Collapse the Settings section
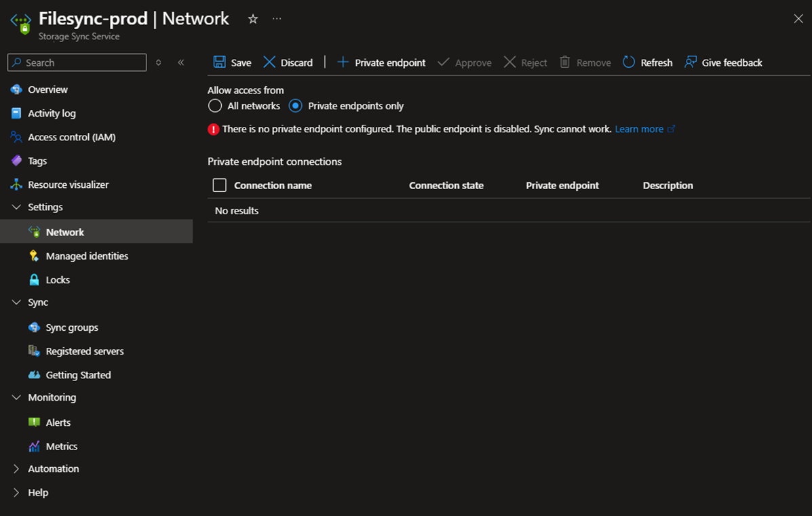812x516 pixels. click(x=17, y=207)
